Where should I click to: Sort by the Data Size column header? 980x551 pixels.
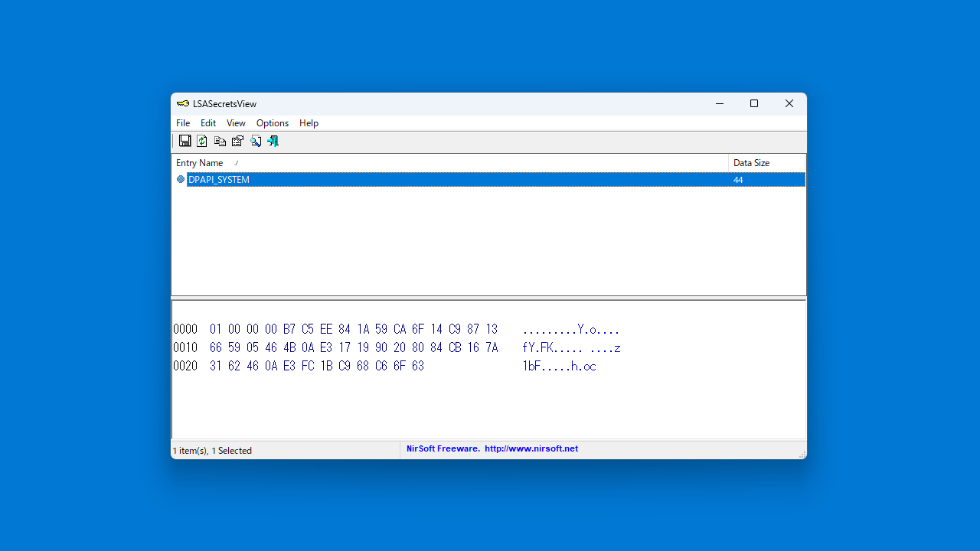click(767, 163)
